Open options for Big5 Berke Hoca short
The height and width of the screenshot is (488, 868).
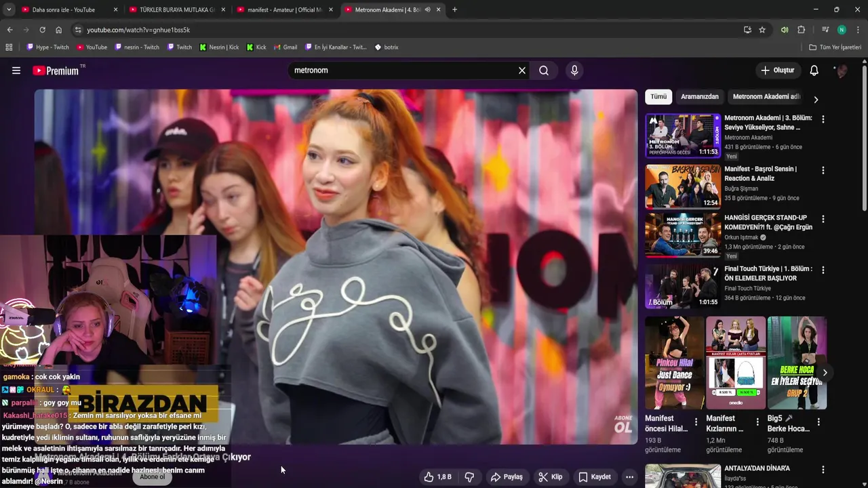click(x=818, y=422)
